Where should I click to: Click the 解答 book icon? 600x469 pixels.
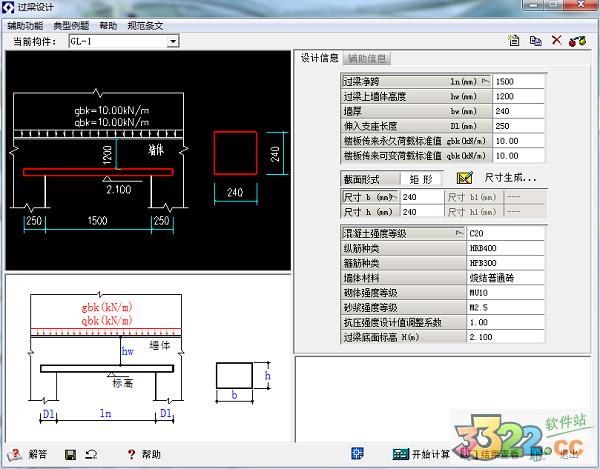pyautogui.click(x=15, y=454)
